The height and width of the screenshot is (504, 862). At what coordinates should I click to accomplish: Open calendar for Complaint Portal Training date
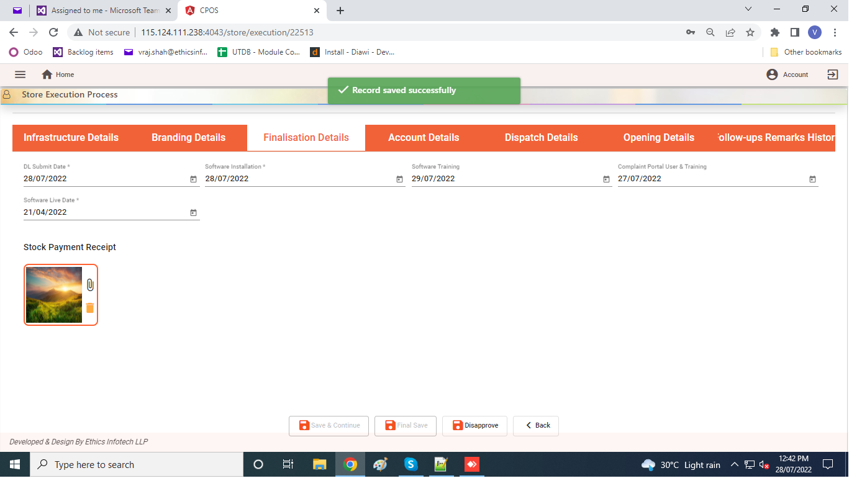coord(812,179)
